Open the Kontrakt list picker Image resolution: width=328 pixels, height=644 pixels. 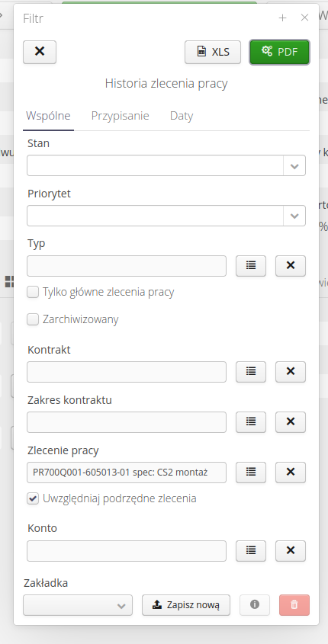251,372
